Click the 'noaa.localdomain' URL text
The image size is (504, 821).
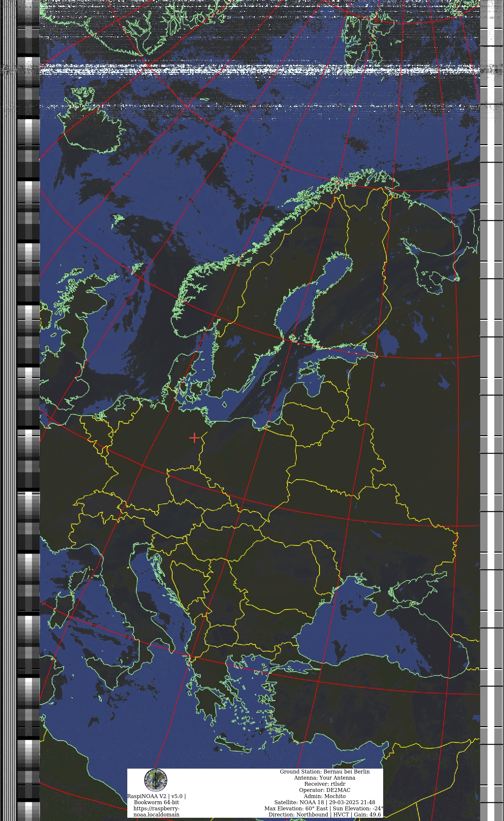click(156, 814)
